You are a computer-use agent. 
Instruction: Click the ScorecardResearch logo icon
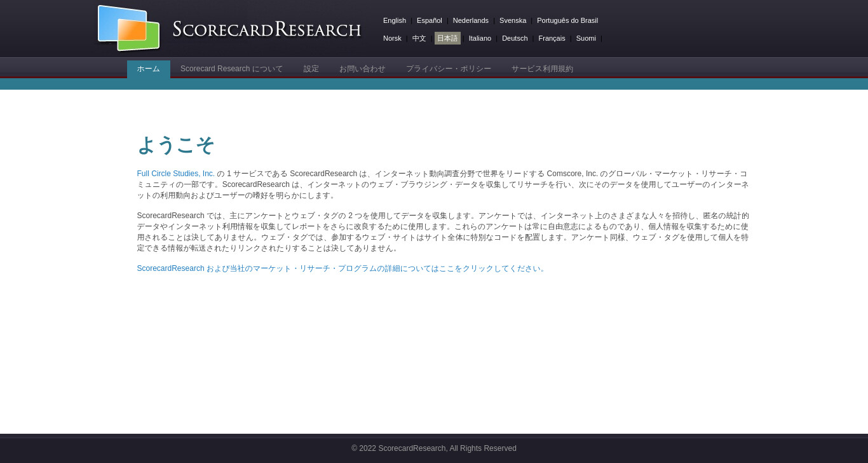click(x=128, y=28)
